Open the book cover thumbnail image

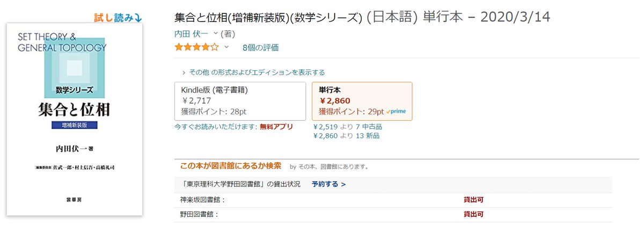pos(75,119)
